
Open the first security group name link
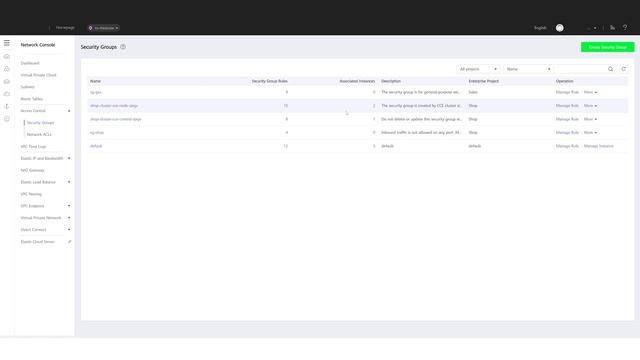point(96,92)
